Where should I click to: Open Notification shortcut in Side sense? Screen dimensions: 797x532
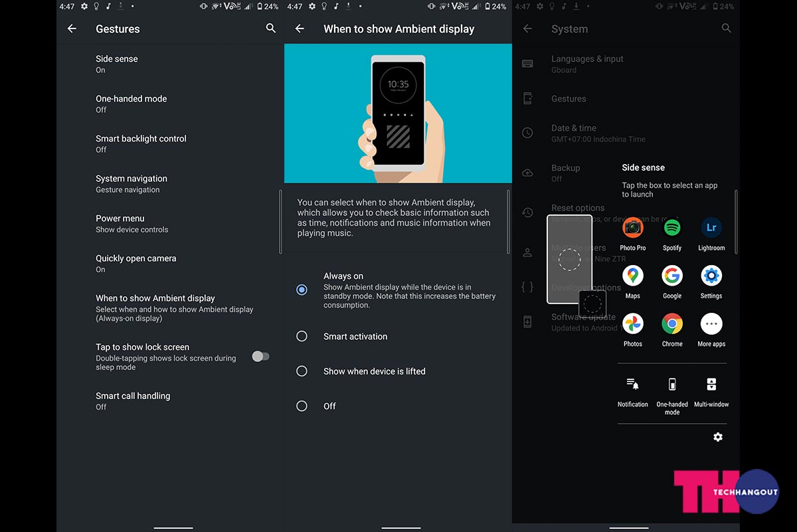[632, 392]
